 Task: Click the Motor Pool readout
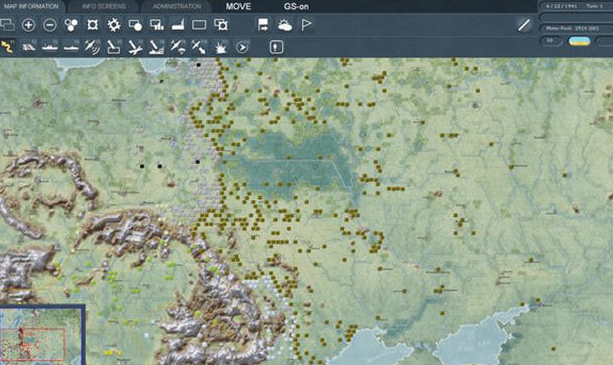576,29
